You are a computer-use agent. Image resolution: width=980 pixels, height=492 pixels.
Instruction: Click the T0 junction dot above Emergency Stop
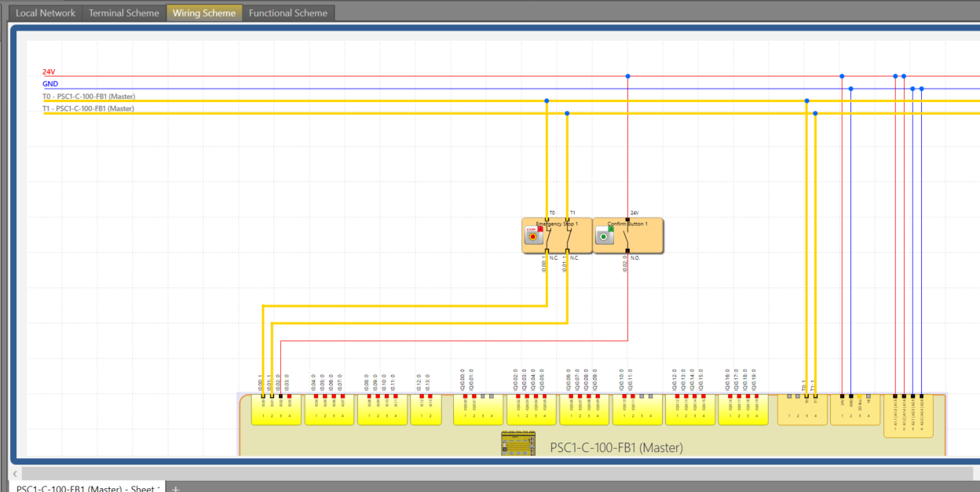pyautogui.click(x=547, y=100)
